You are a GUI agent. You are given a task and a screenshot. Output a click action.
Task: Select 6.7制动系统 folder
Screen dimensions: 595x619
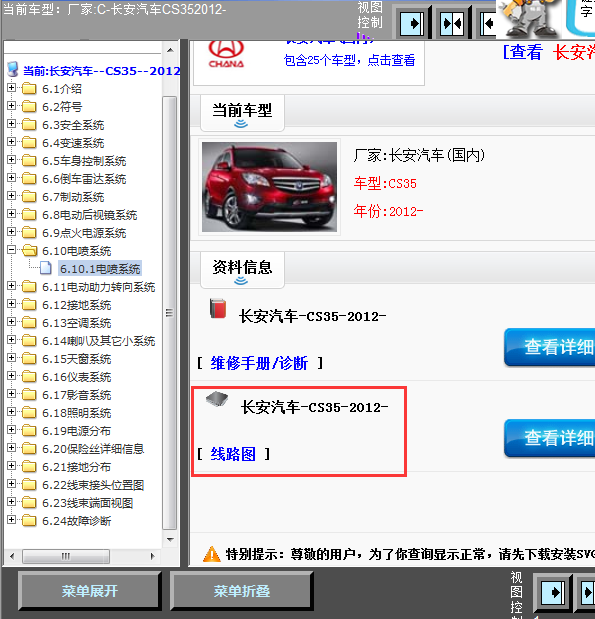click(73, 197)
